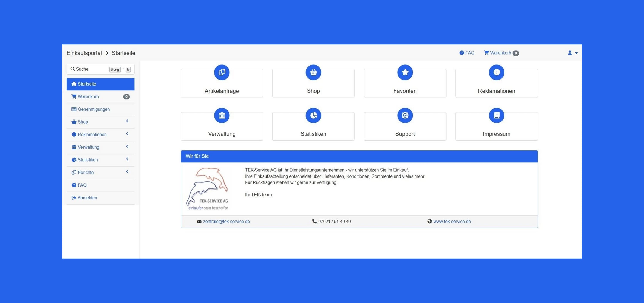Expand the Statistiken sidebar chevron
644x303 pixels.
[x=127, y=159]
